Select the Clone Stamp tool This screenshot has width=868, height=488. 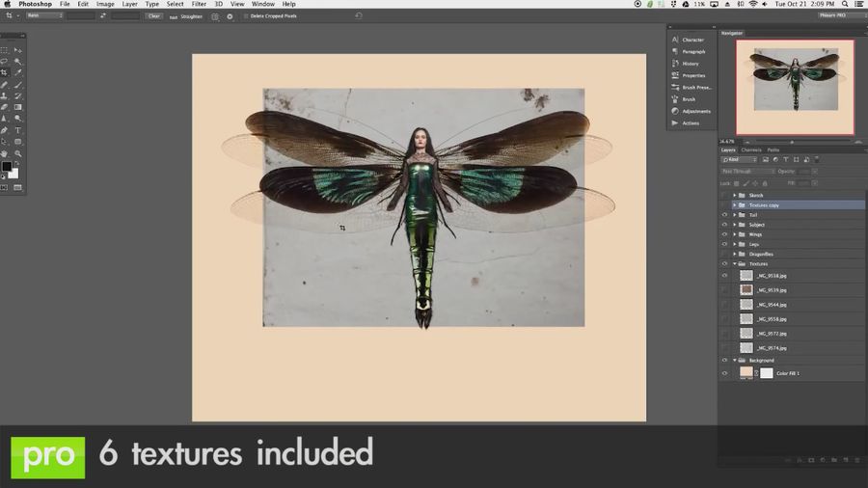[x=5, y=95]
